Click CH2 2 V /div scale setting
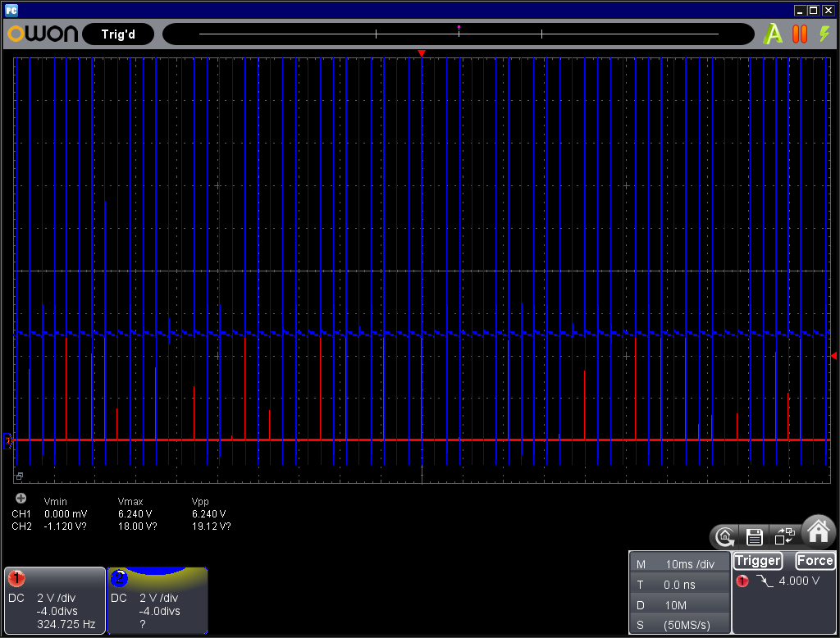840x638 pixels. coord(158,598)
